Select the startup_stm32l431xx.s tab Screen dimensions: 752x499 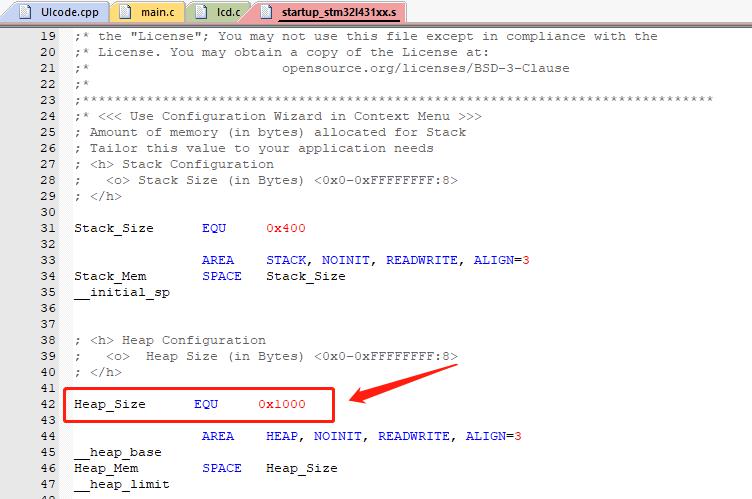pos(329,12)
